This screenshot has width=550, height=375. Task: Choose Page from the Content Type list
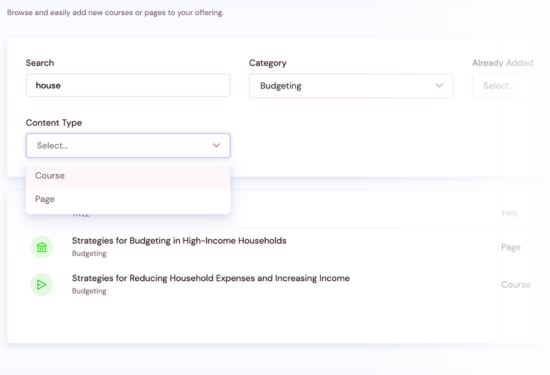pyautogui.click(x=128, y=199)
